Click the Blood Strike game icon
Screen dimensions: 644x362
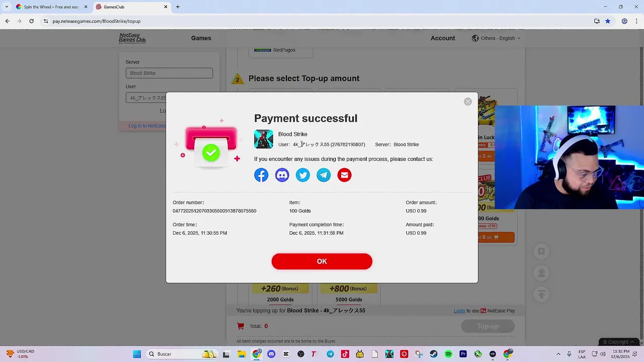(x=264, y=139)
